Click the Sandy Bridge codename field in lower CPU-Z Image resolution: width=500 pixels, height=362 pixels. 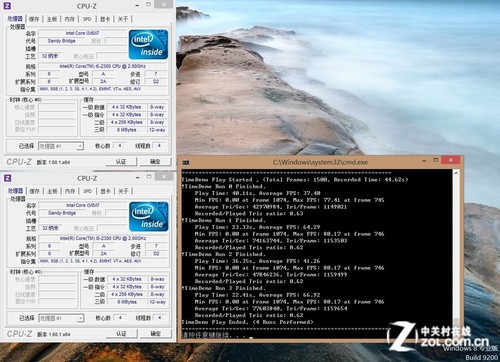[x=62, y=213]
